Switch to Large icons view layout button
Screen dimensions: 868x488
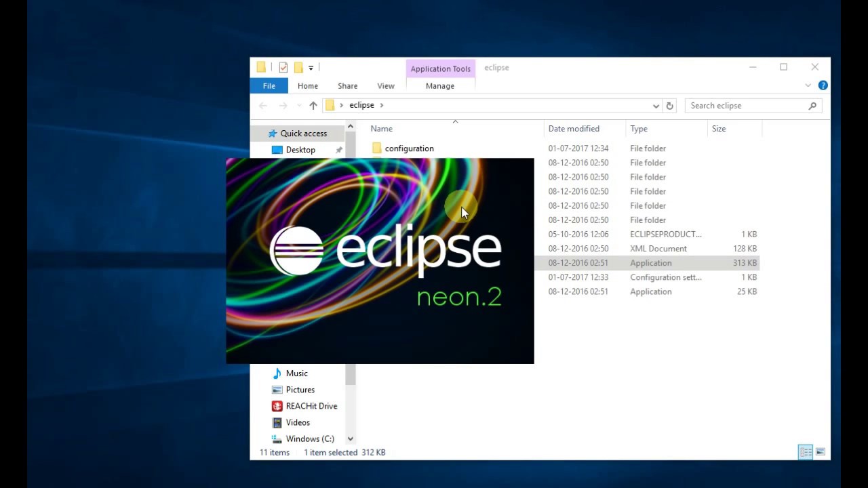coord(821,452)
